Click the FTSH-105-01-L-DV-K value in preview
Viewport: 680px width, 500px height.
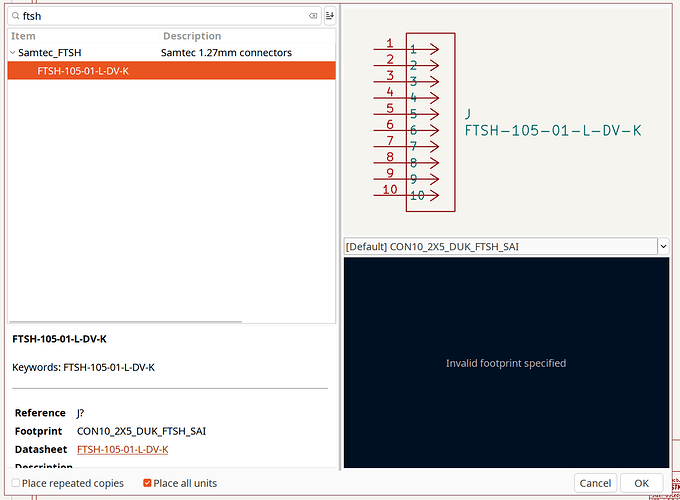click(x=552, y=131)
